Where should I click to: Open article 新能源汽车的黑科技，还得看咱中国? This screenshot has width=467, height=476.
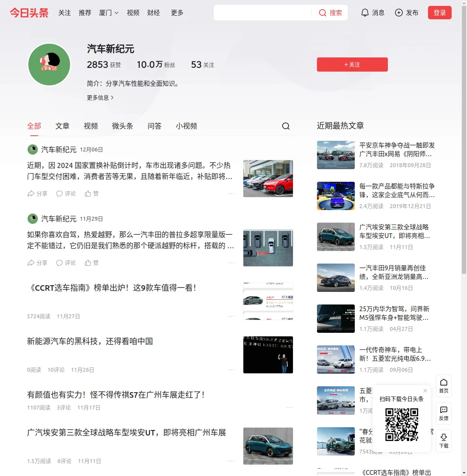coord(90,341)
